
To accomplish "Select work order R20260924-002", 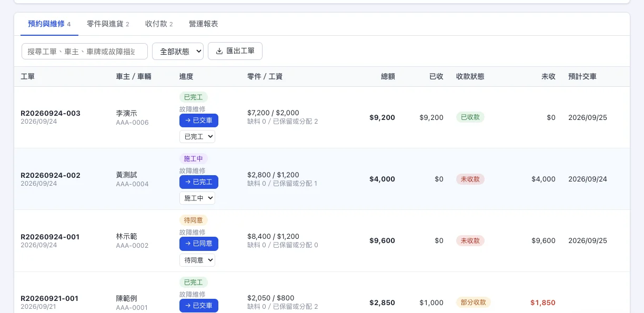I will (x=51, y=175).
